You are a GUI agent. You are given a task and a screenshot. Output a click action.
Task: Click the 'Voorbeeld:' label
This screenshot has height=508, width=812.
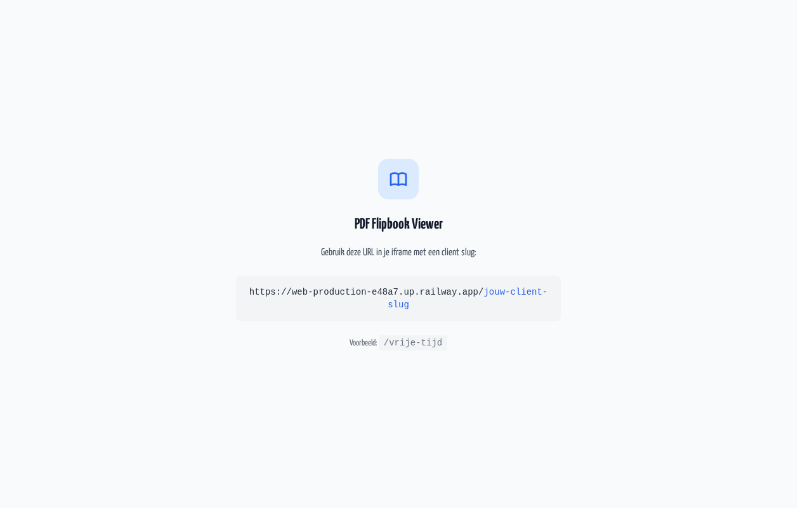363,343
